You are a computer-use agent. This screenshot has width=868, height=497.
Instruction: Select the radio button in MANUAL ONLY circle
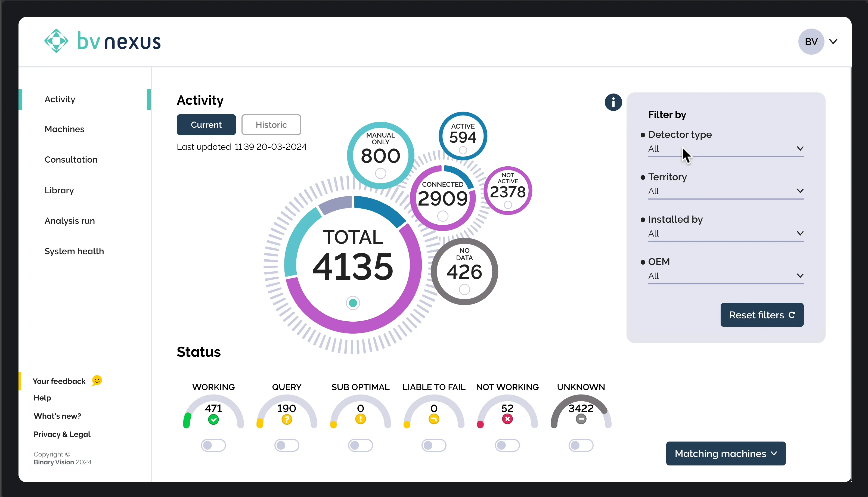click(381, 173)
